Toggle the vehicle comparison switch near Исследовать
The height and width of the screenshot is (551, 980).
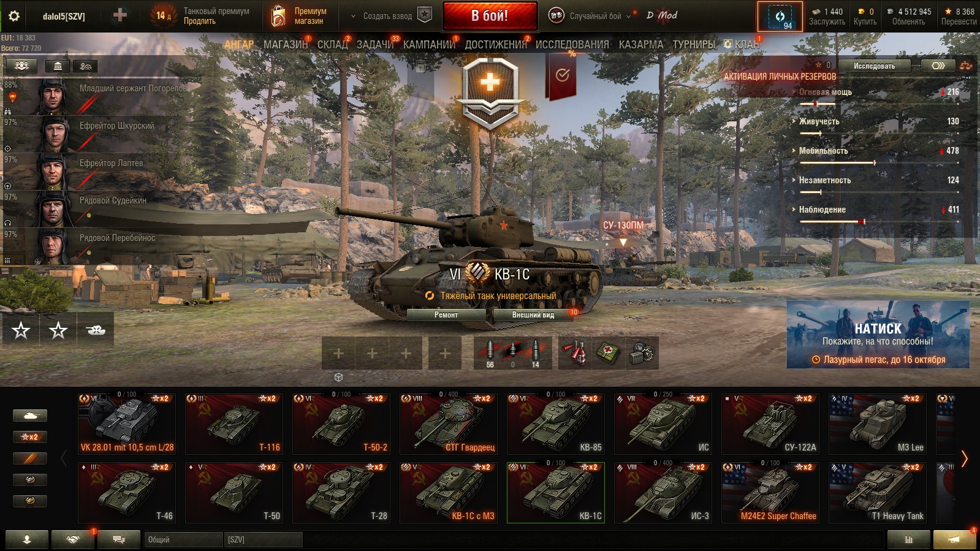pos(938,66)
